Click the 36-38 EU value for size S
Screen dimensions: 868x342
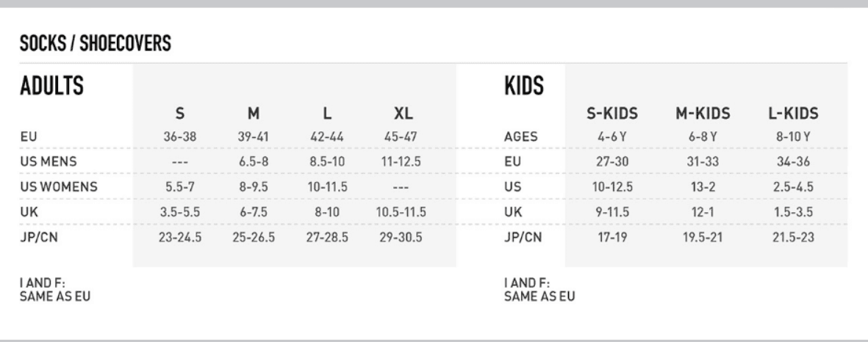[x=180, y=137]
